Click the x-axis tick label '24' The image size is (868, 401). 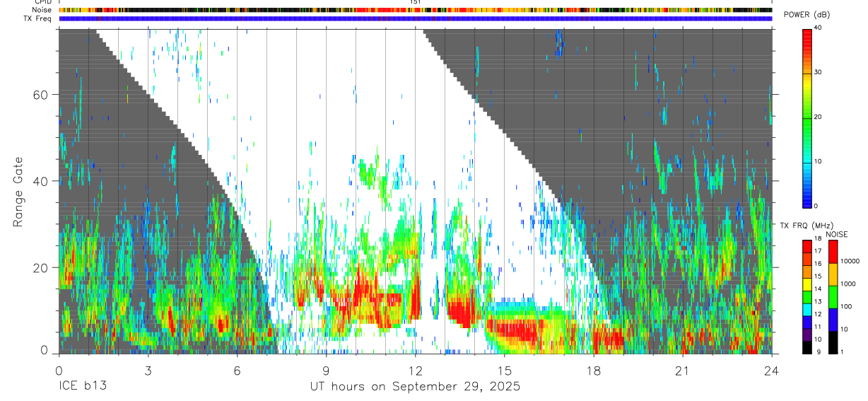772,371
